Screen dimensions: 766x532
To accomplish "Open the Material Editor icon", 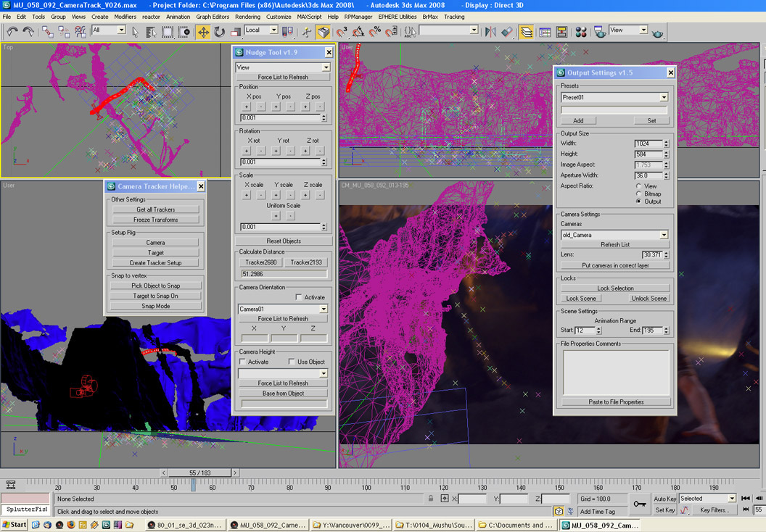I will (x=580, y=32).
